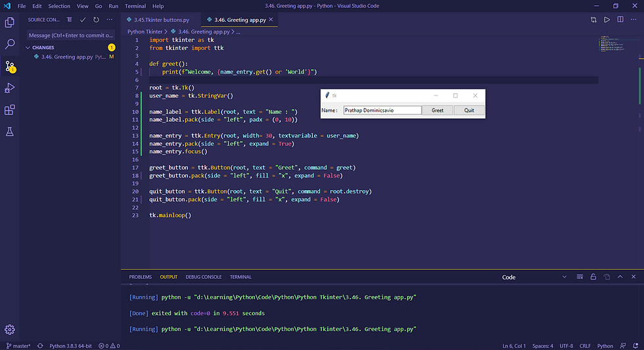
Task: Open the Testing flask icon
Action: (9, 132)
